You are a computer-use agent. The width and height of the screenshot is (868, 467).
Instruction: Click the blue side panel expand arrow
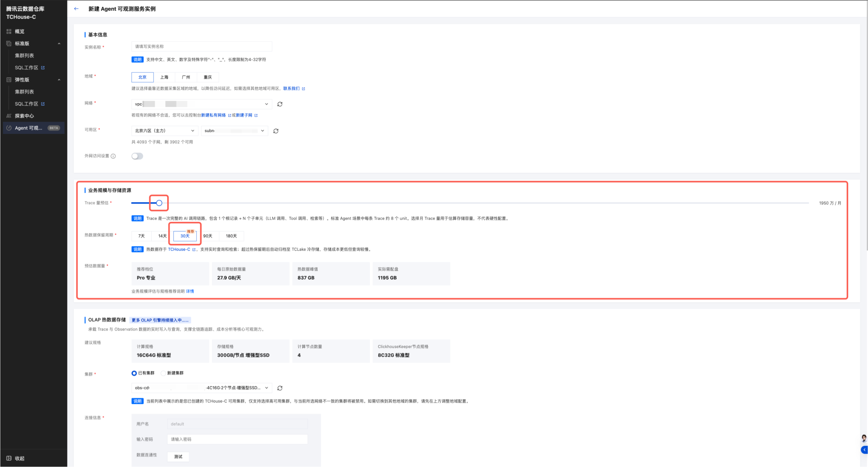[864, 450]
